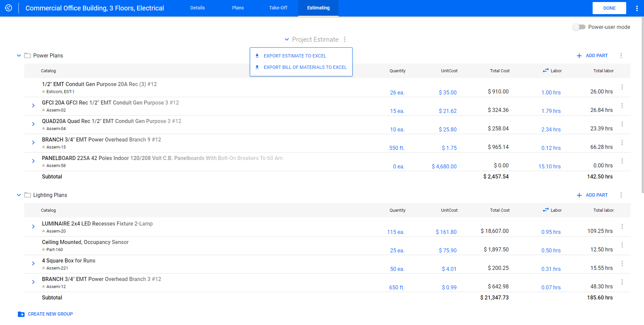644x325 pixels.
Task: Click Labor swap arrows in Power Plans header
Action: coord(546,71)
